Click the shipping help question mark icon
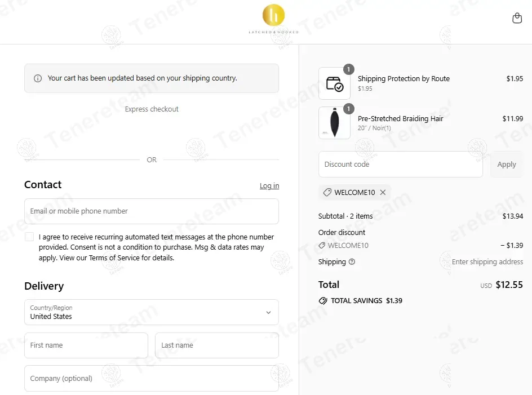Viewport: 532px width, 395px height. coord(352,261)
